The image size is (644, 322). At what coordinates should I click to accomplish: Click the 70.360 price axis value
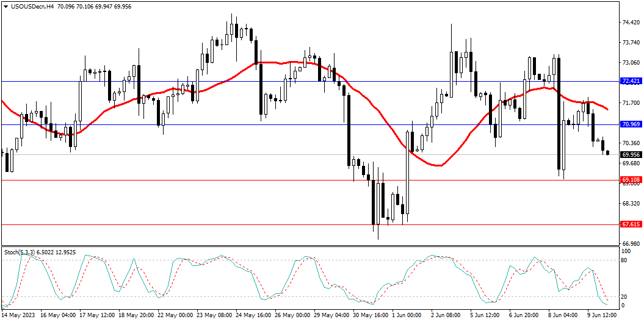click(631, 143)
